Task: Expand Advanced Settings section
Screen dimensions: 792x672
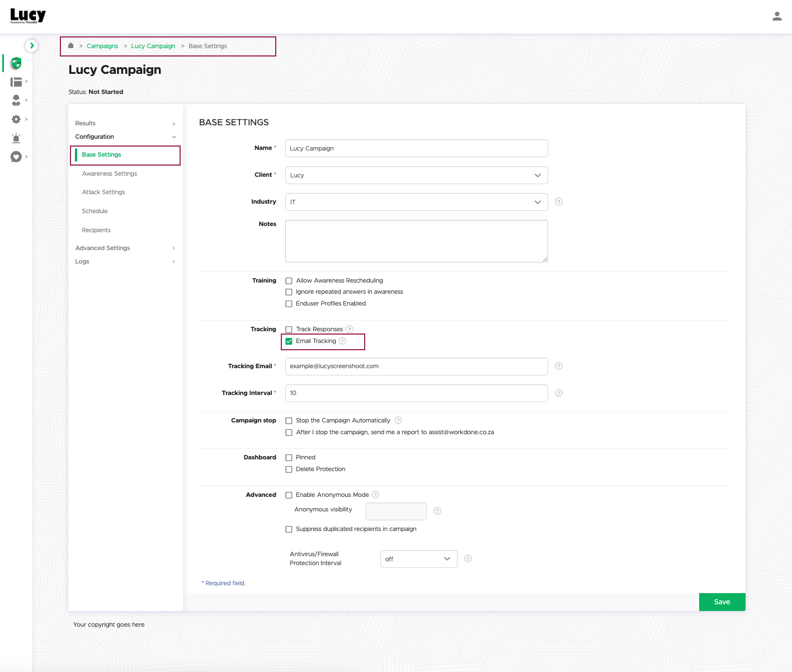Action: point(125,248)
